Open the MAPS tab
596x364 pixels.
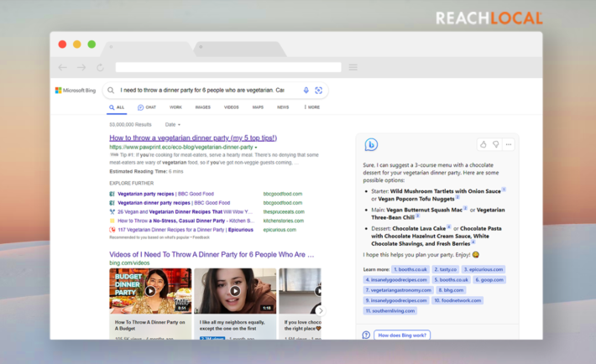point(258,107)
